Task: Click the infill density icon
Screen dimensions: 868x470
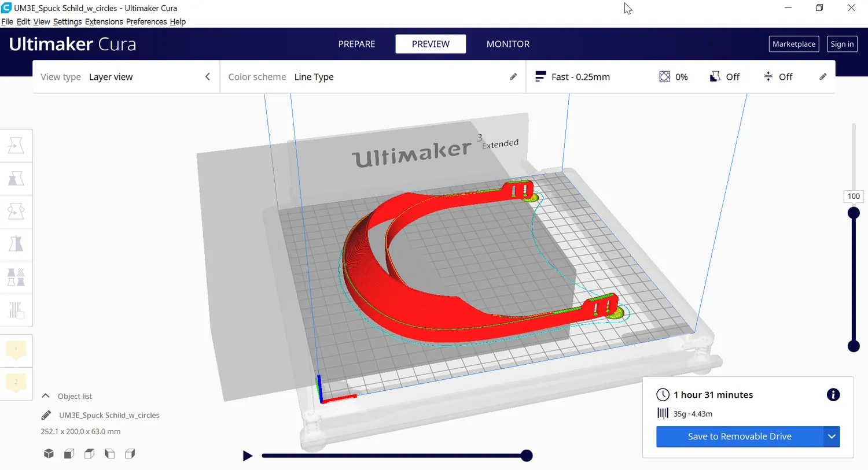Action: 664,76
